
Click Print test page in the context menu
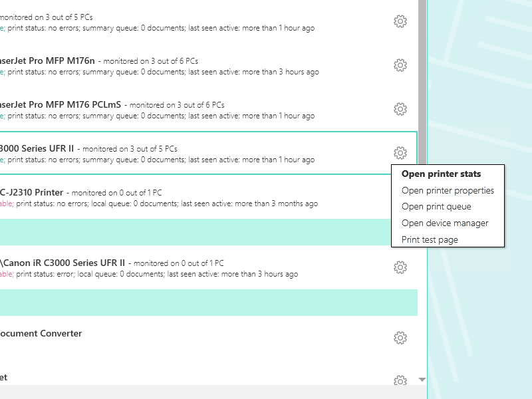click(430, 239)
